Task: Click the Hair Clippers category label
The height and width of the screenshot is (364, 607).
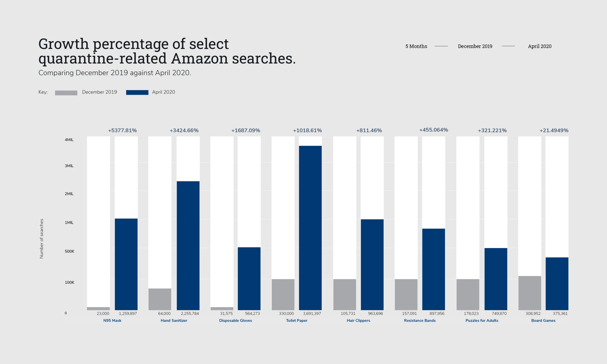Action: [358, 320]
